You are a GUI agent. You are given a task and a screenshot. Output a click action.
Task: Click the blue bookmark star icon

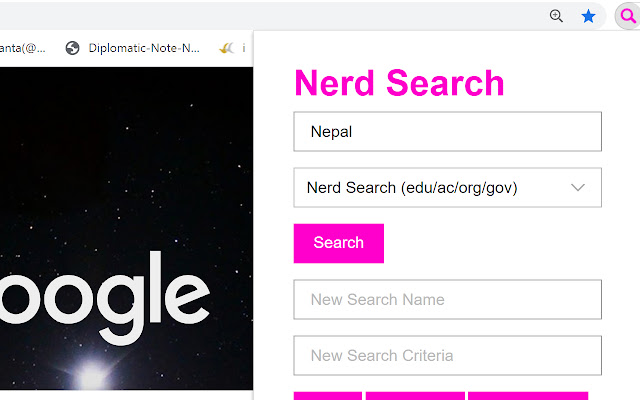tap(589, 16)
